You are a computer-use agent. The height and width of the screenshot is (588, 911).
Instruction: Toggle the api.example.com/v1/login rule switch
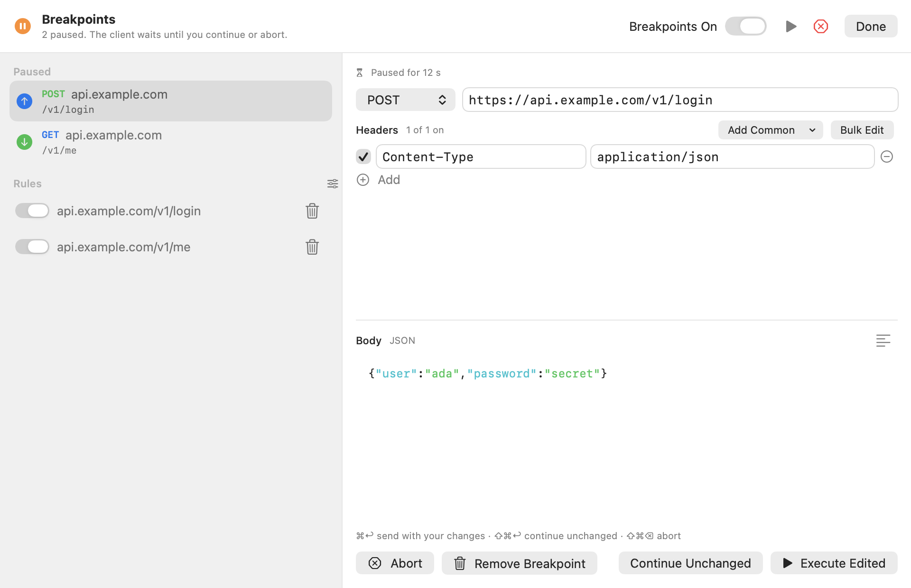point(32,211)
